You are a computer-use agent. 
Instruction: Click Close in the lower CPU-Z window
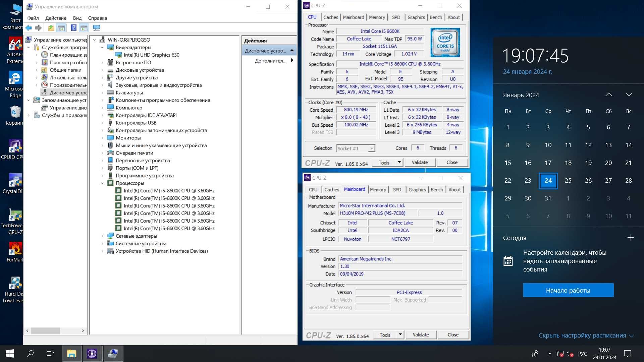click(453, 335)
